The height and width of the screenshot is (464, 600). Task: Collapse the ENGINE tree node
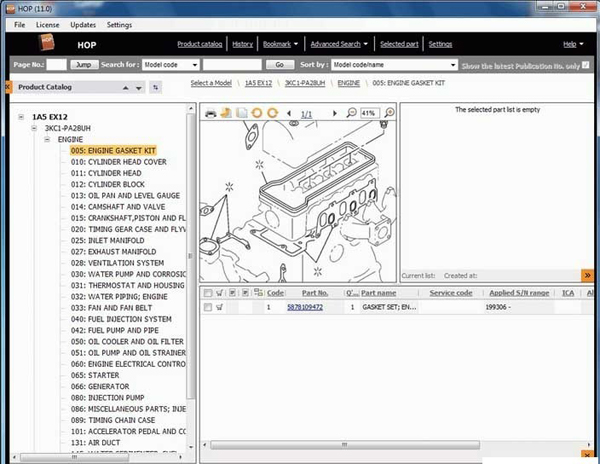[x=47, y=140]
